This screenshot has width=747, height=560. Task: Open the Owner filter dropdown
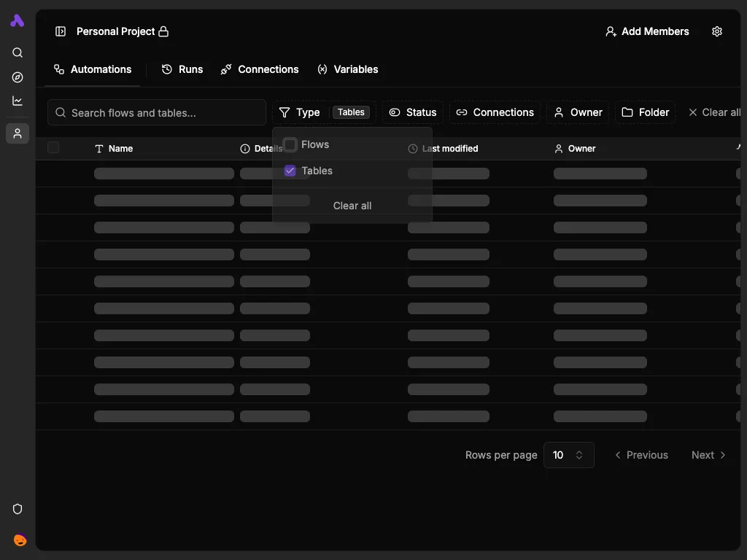coord(578,112)
